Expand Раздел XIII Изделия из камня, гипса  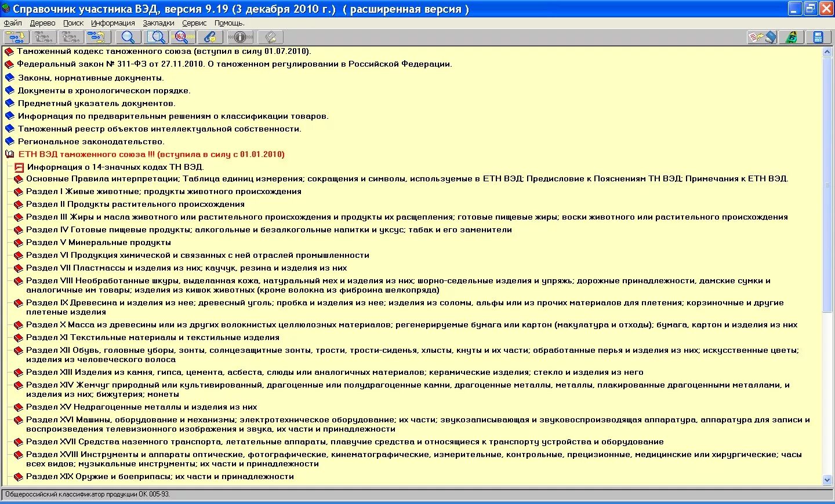(335, 372)
